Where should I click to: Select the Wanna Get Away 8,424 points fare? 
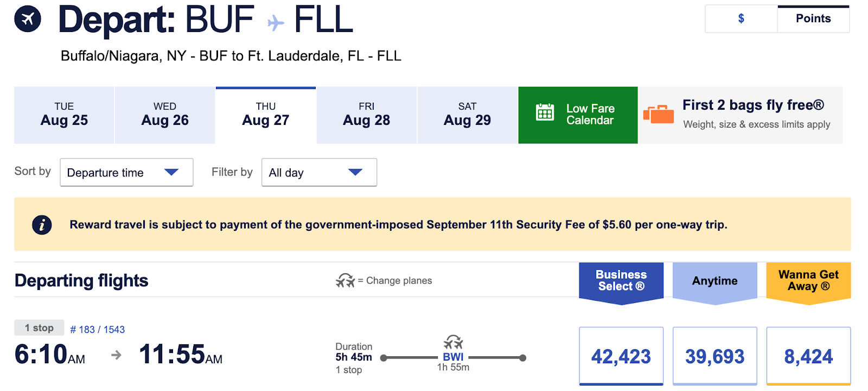808,356
